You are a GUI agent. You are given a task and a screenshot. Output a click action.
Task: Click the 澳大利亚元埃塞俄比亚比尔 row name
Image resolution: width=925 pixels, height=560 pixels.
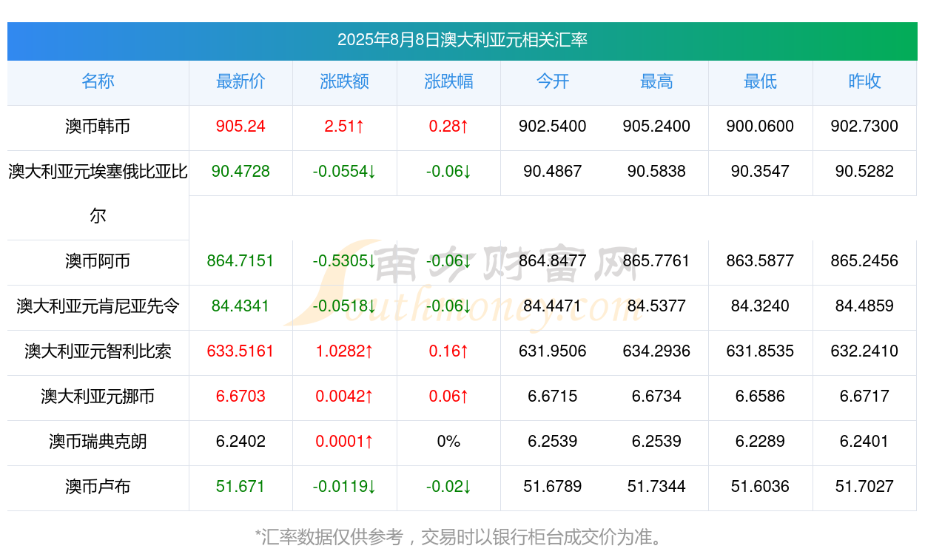pyautogui.click(x=98, y=194)
